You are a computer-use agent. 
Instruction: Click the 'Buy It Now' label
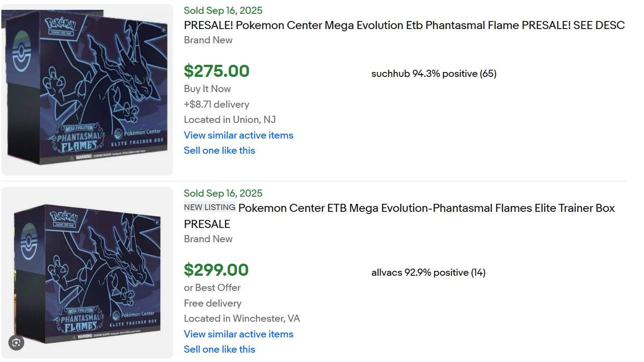click(207, 89)
